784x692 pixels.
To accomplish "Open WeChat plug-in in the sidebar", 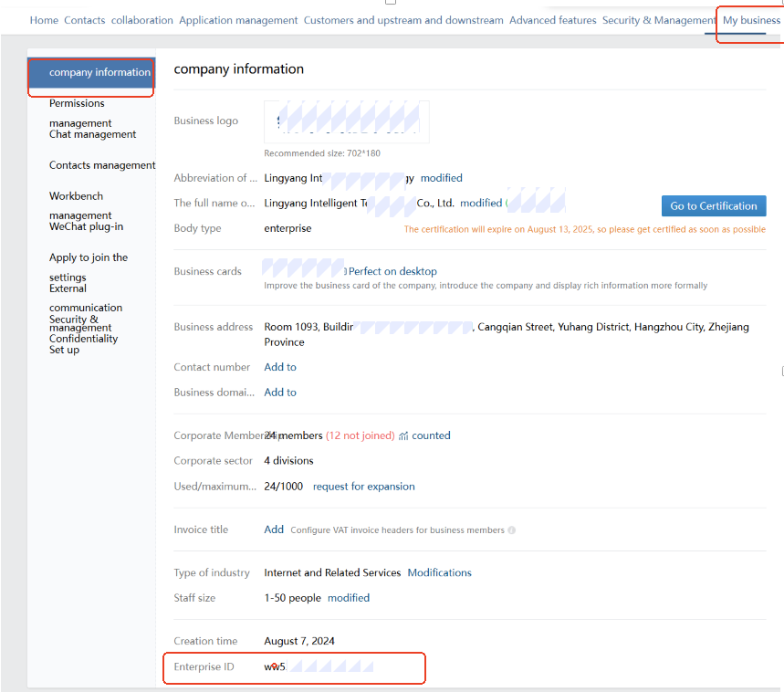I will (x=86, y=227).
